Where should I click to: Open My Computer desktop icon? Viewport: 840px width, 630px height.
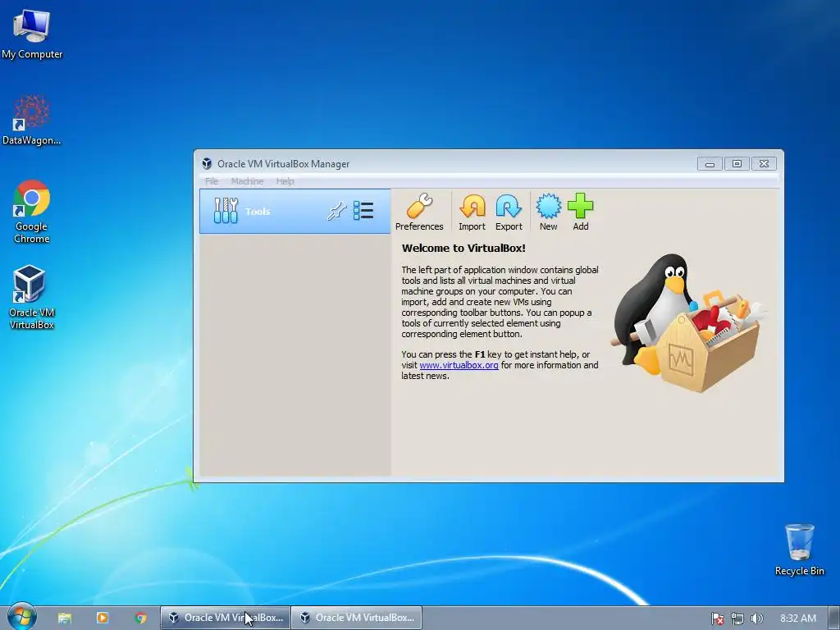pyautogui.click(x=32, y=34)
